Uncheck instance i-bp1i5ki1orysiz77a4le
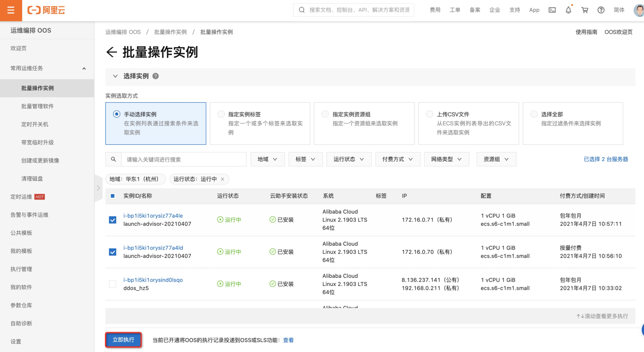Screen dimensions: 644x352 [113, 220]
